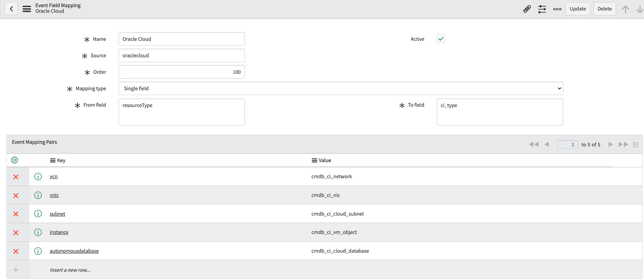Go to previous page of mapping pairs
Screen dimensions: 644x280
pyautogui.click(x=547, y=144)
